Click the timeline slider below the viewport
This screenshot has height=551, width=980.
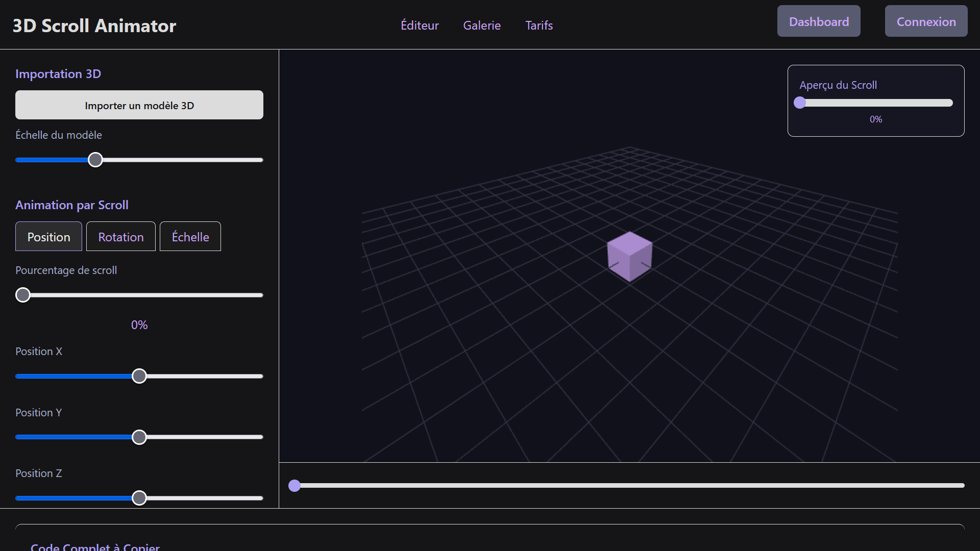[x=295, y=486]
